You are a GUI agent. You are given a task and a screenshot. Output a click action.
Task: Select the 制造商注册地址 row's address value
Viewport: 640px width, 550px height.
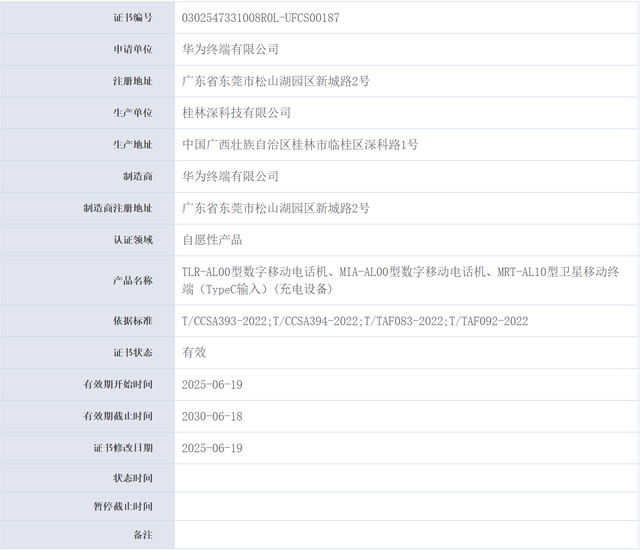276,208
